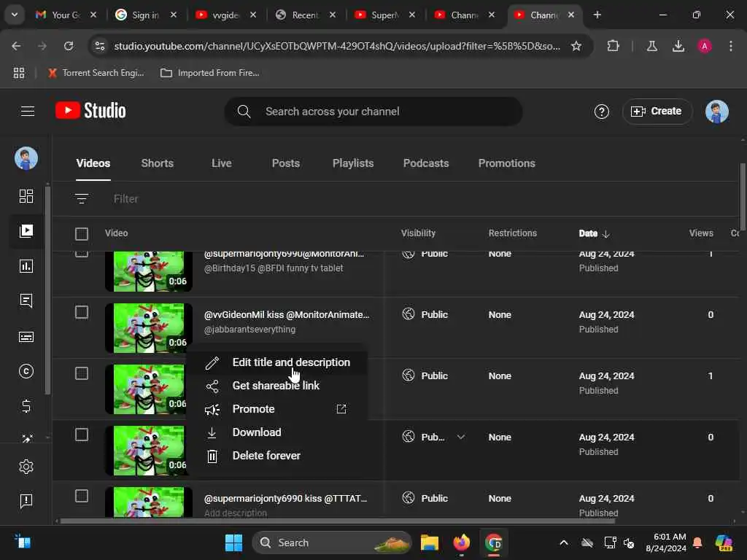Switch to Posts tab
The height and width of the screenshot is (560, 747).
click(x=286, y=163)
